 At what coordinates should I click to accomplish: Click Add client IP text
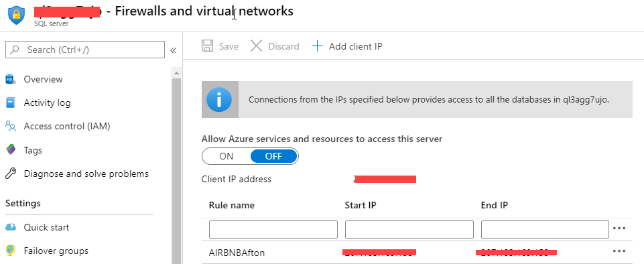356,46
